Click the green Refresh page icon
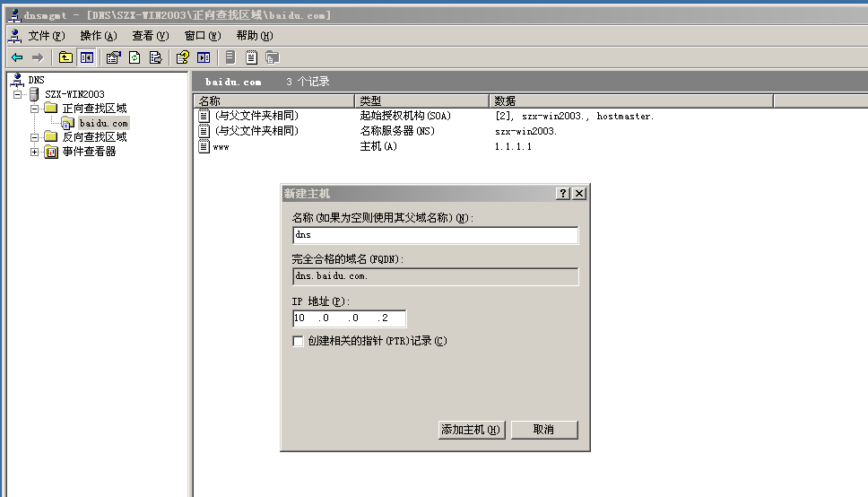Screen dimensions: 868x497 [135, 57]
